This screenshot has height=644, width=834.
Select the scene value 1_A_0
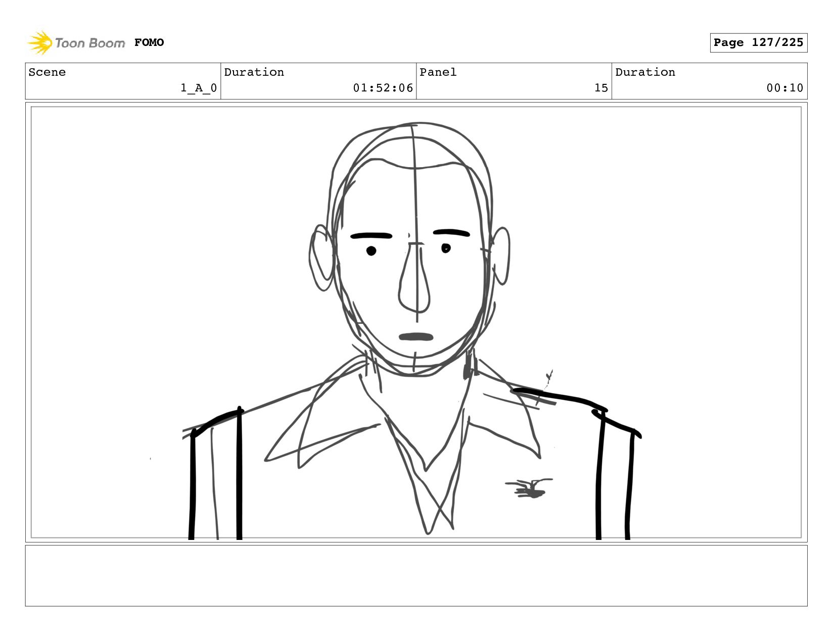click(x=199, y=88)
